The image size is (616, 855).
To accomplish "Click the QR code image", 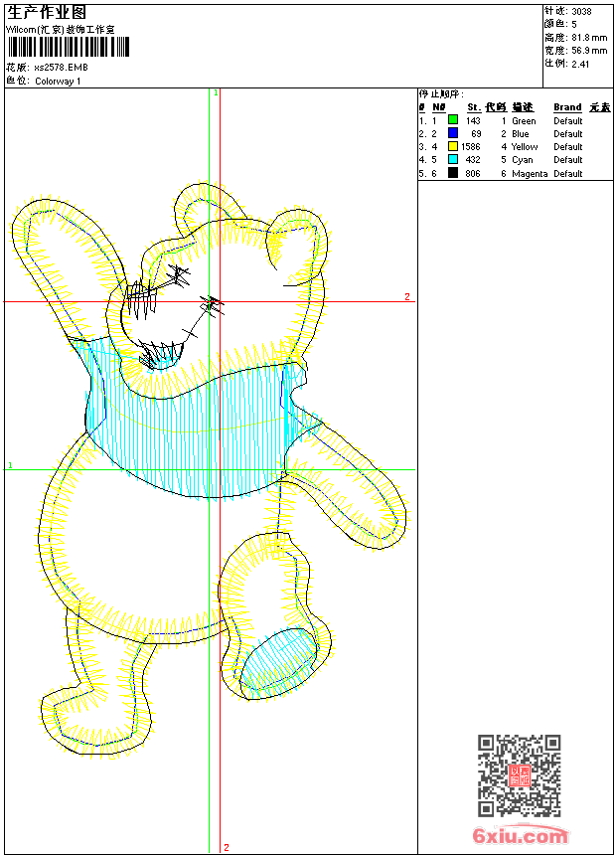I will [x=520, y=775].
